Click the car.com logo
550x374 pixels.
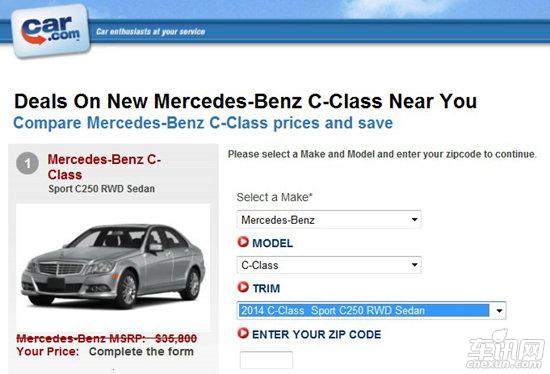click(x=51, y=31)
